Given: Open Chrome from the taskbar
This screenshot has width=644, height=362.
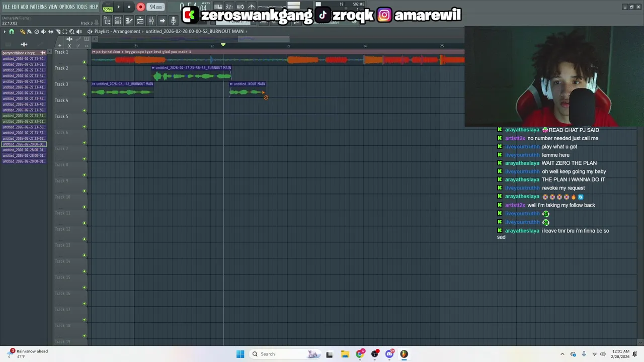Looking at the screenshot, I should tap(359, 354).
